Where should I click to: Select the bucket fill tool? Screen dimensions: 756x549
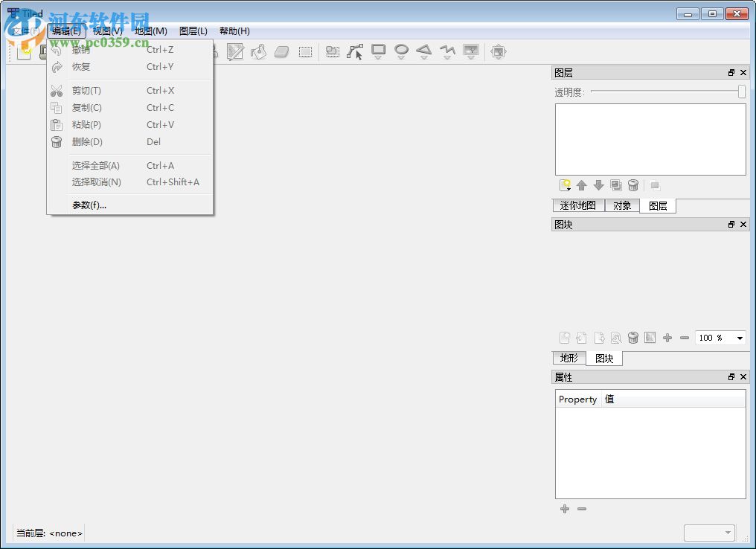pos(257,52)
